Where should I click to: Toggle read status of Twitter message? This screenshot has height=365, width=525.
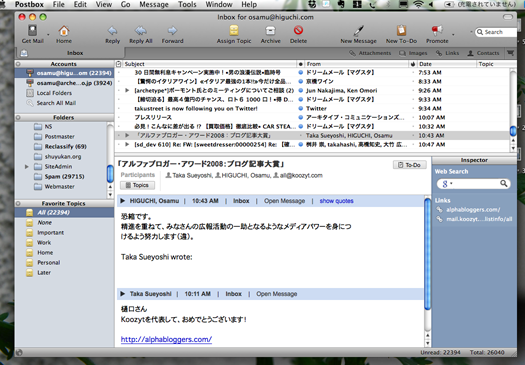tap(300, 108)
